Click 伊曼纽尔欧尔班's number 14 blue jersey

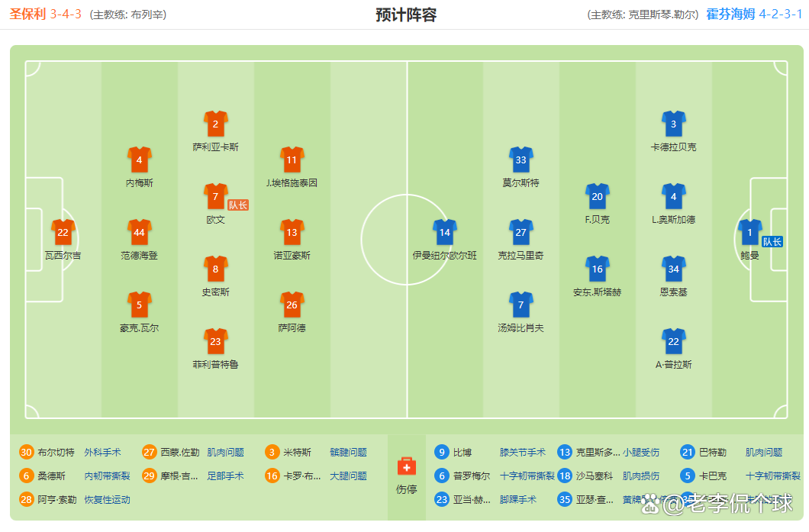click(444, 232)
